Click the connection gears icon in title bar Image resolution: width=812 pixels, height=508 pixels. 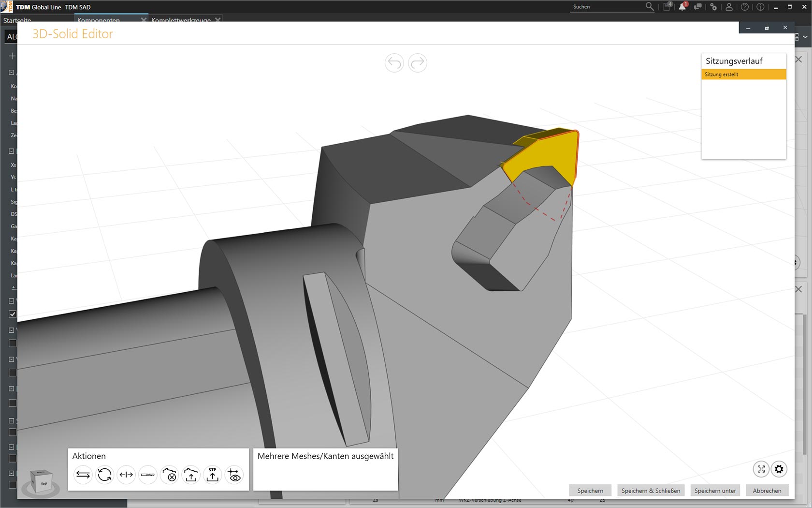click(713, 7)
